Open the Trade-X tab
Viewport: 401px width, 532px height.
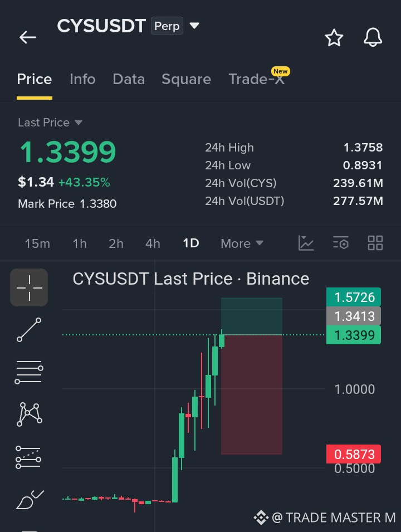click(257, 79)
